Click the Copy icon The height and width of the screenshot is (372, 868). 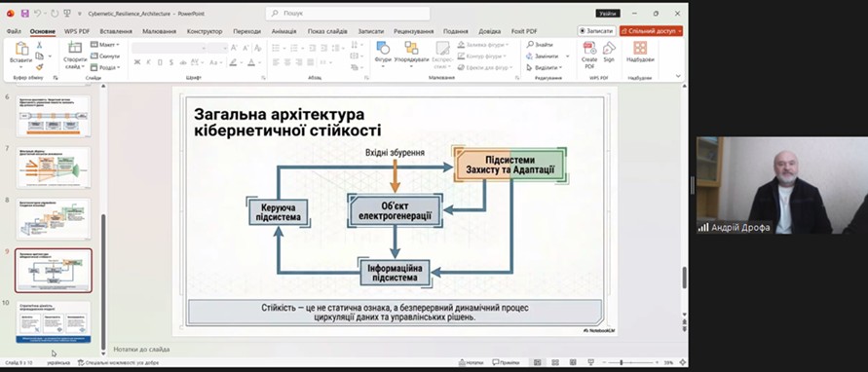point(39,56)
